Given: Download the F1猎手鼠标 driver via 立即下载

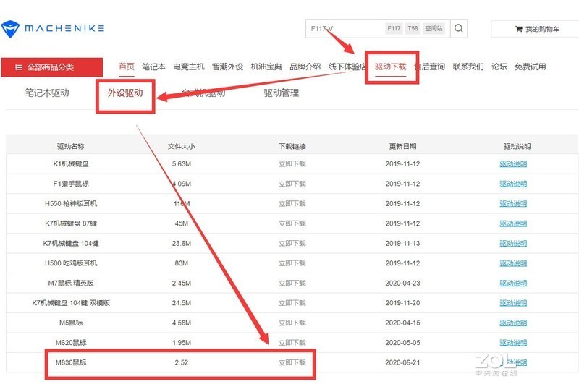Looking at the screenshot, I should click(292, 184).
